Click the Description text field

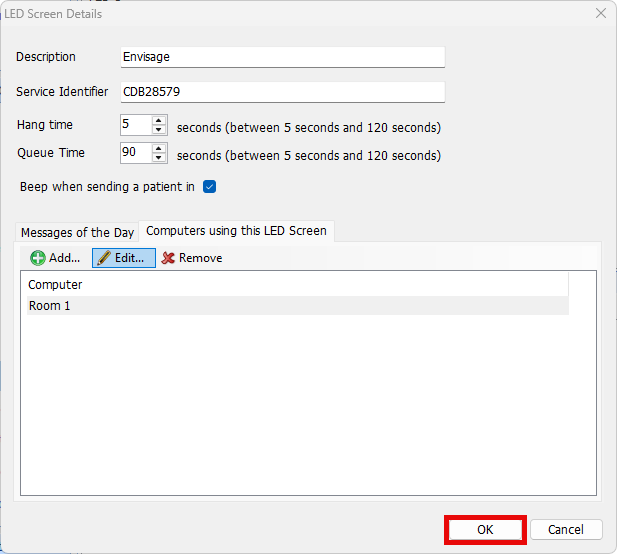click(281, 57)
